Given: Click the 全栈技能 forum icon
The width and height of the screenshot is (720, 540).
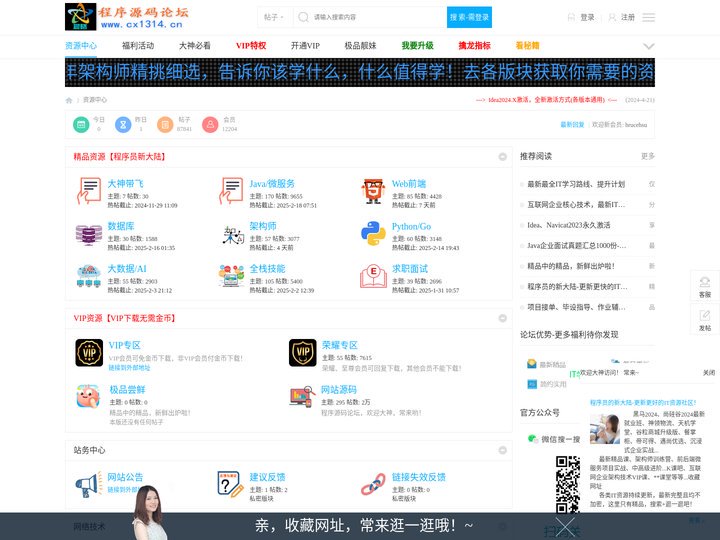Looking at the screenshot, I should click(231, 276).
